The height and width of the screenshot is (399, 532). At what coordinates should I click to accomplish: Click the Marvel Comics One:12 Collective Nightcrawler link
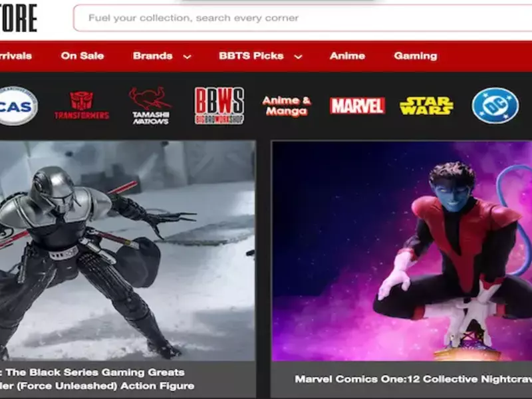coord(413,379)
